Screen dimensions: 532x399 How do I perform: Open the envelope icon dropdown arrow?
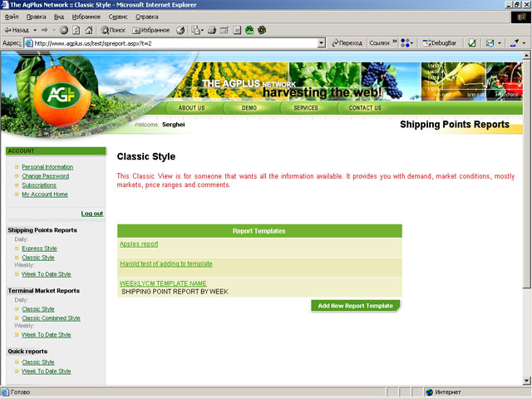click(500, 43)
